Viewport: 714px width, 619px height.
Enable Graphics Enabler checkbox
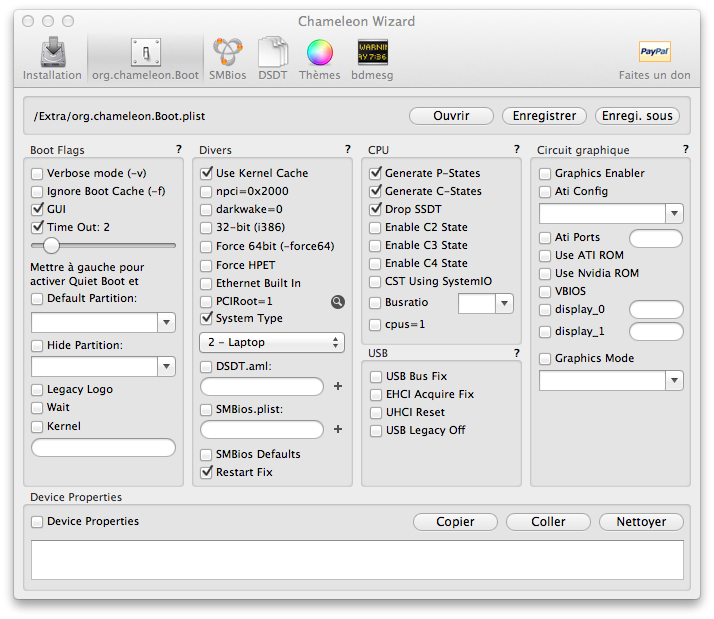pos(545,174)
